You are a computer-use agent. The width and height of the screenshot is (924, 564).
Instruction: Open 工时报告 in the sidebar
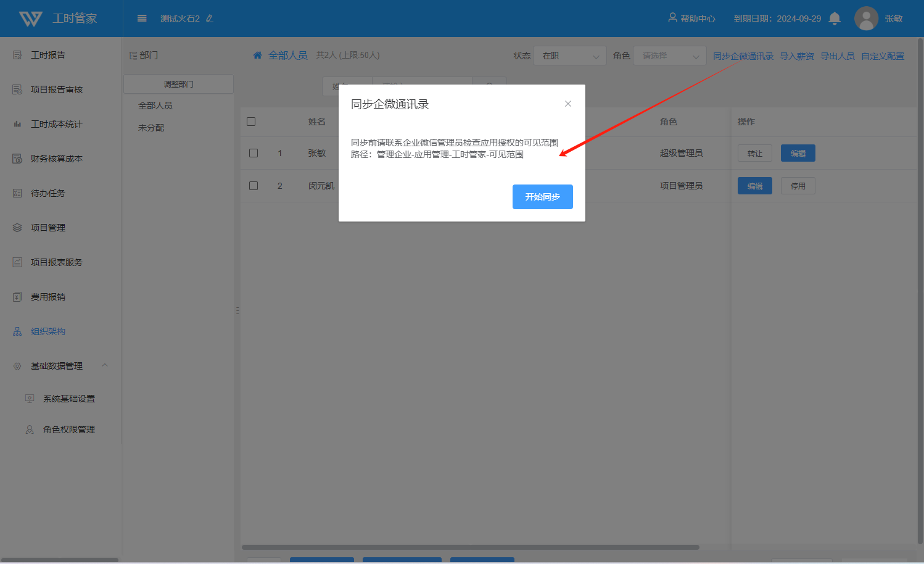(x=48, y=55)
